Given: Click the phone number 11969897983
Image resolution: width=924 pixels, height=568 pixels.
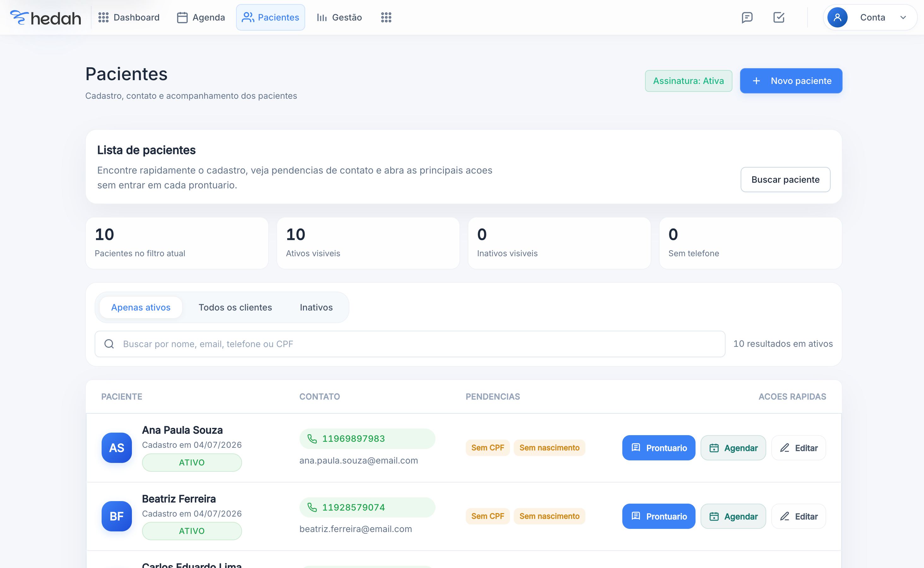Looking at the screenshot, I should click(353, 438).
